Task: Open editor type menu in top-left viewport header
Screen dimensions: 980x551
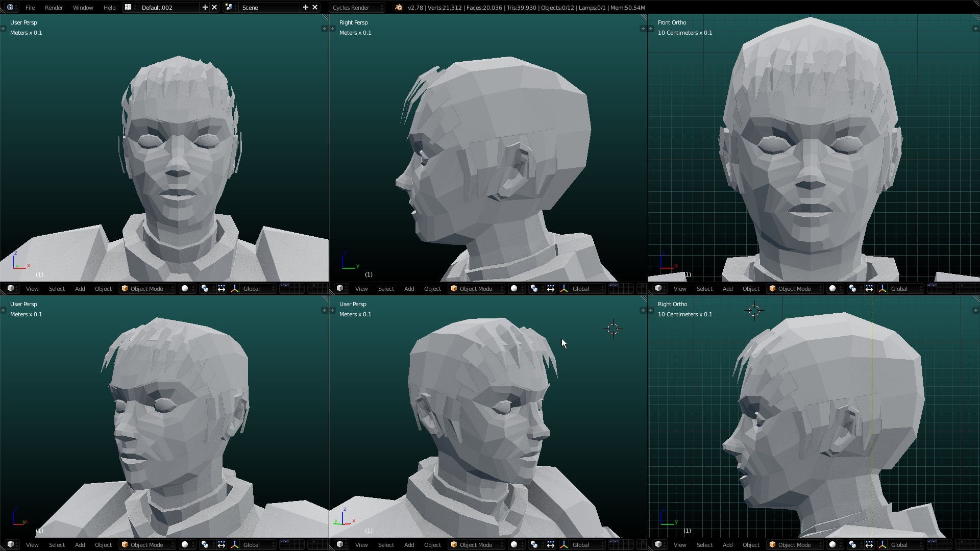Action: pos(10,289)
